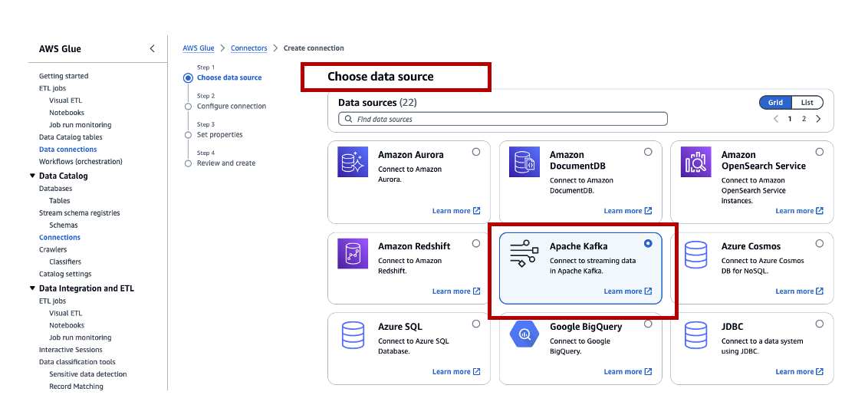Open Learn more for Azure SQL
The height and width of the screenshot is (418, 868).
point(456,371)
